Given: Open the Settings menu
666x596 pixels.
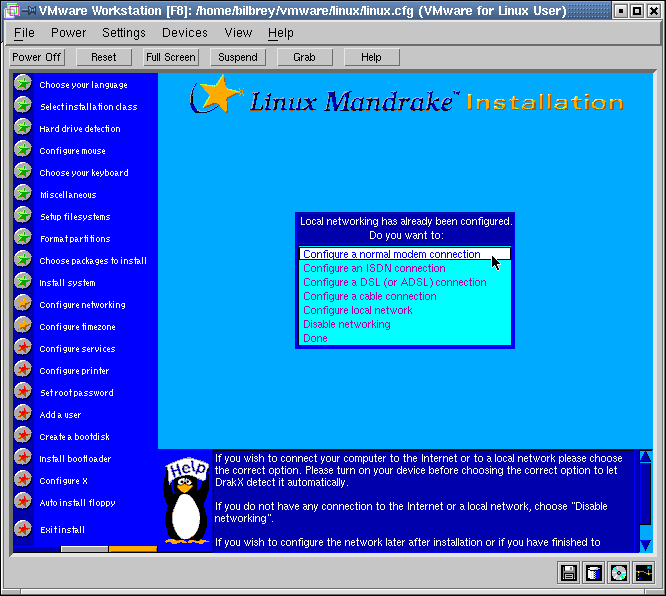Looking at the screenshot, I should 124,33.
